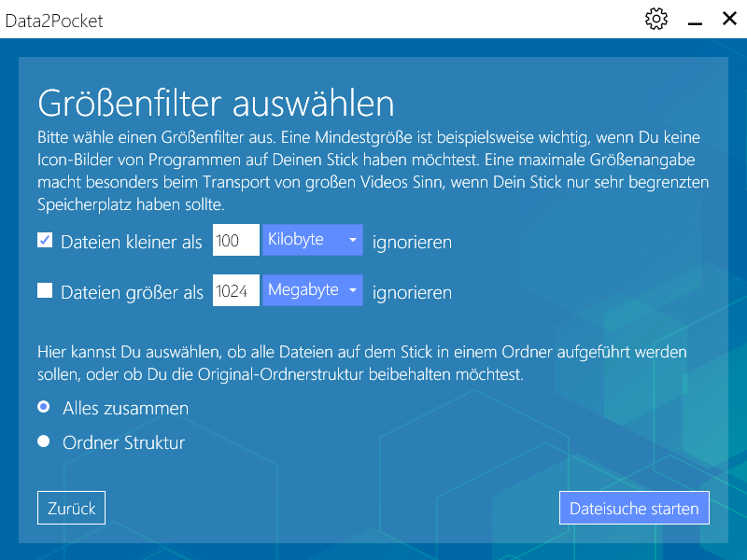Click the 'Ordner Struktur' option label

click(123, 443)
